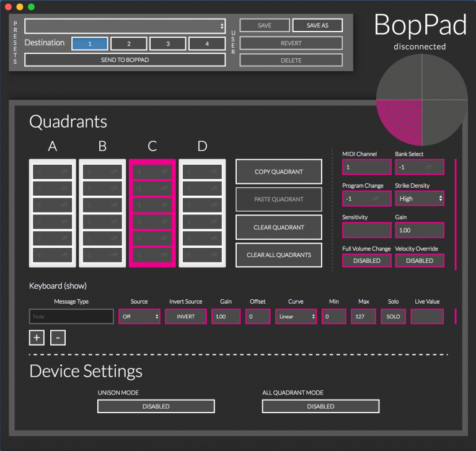Viewport: 476px width, 451px height.
Task: Open the Source dropdown set to Off
Action: (x=139, y=317)
